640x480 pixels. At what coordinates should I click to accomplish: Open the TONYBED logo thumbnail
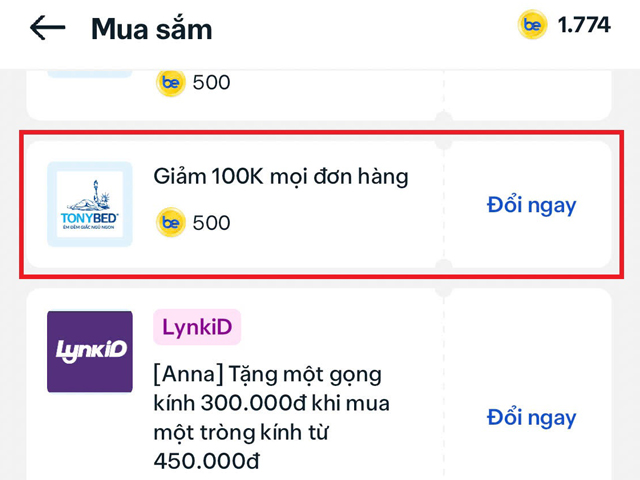coord(90,204)
